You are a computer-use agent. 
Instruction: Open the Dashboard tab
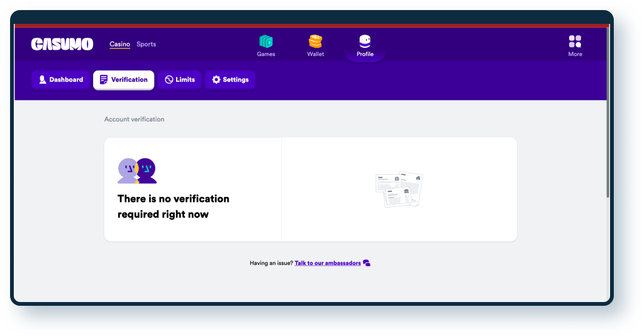(60, 80)
